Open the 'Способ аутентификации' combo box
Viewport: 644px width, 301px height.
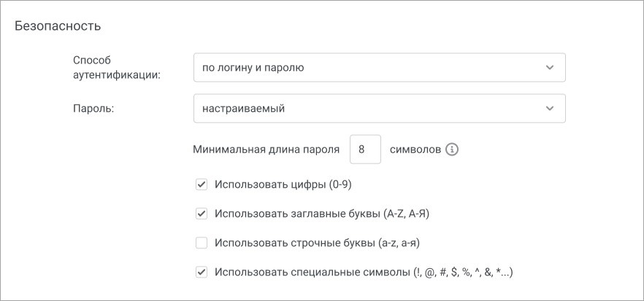point(380,67)
